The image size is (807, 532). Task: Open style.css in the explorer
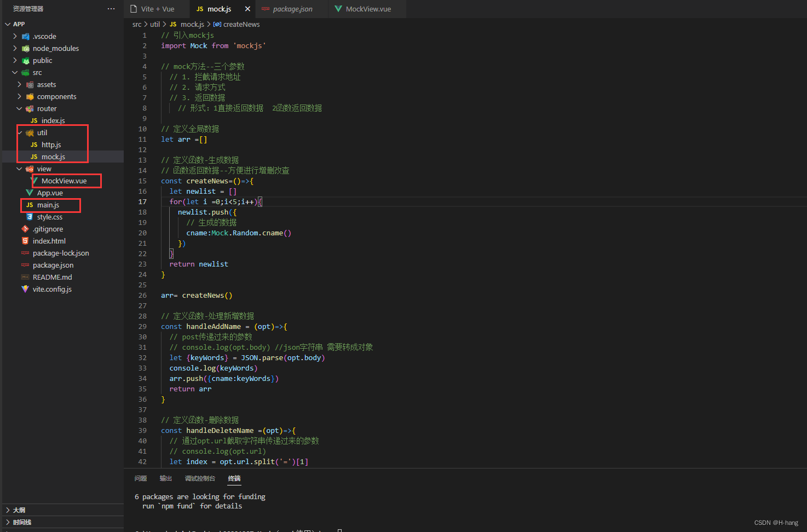(x=50, y=217)
